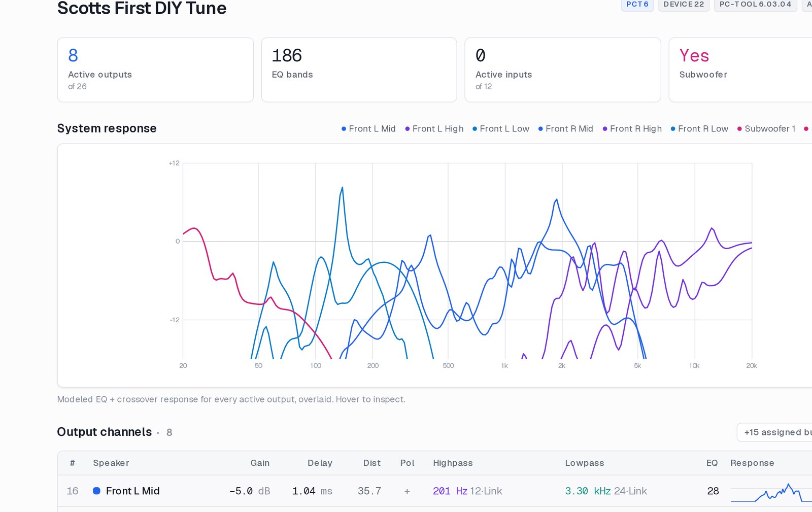The height and width of the screenshot is (512, 812).
Task: Click the 20k frequency axis label
Action: click(x=751, y=365)
